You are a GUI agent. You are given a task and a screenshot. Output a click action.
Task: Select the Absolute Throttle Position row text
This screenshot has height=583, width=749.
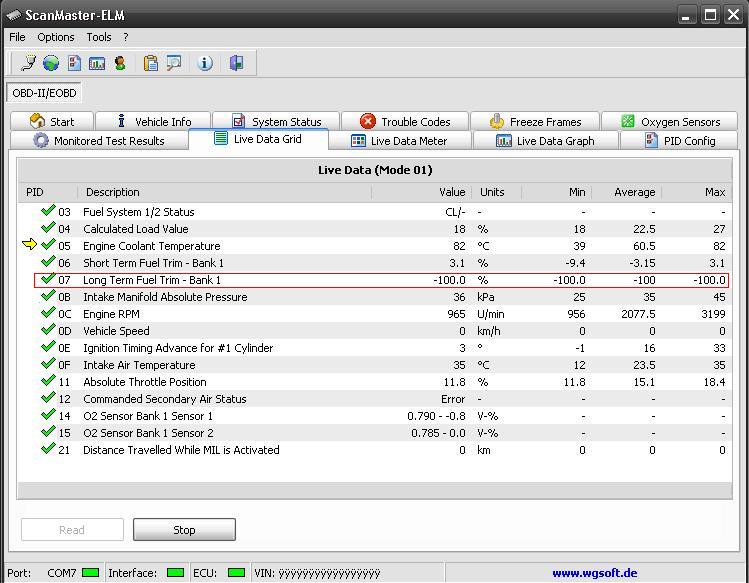[x=145, y=382]
